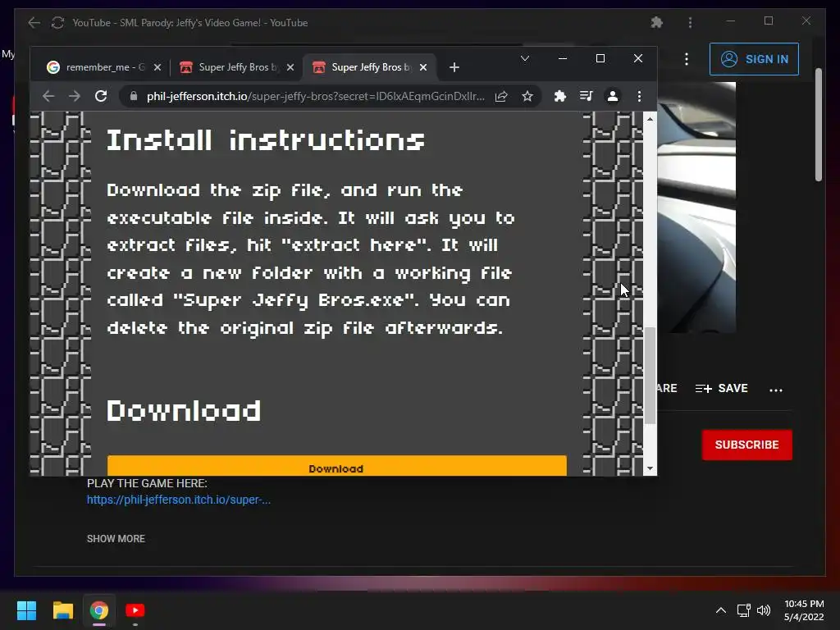Click the YouTube video player thumbnail

pyautogui.click(x=696, y=208)
